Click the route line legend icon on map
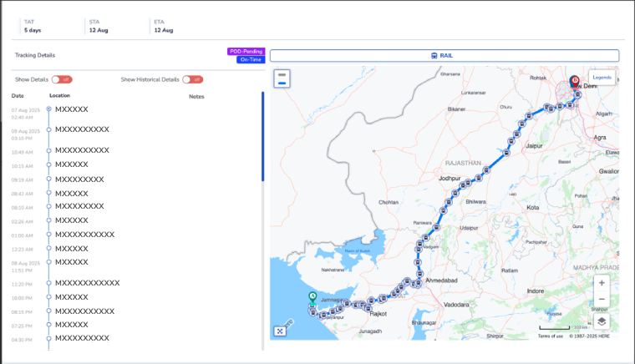This screenshot has height=364, width=635. [x=282, y=78]
